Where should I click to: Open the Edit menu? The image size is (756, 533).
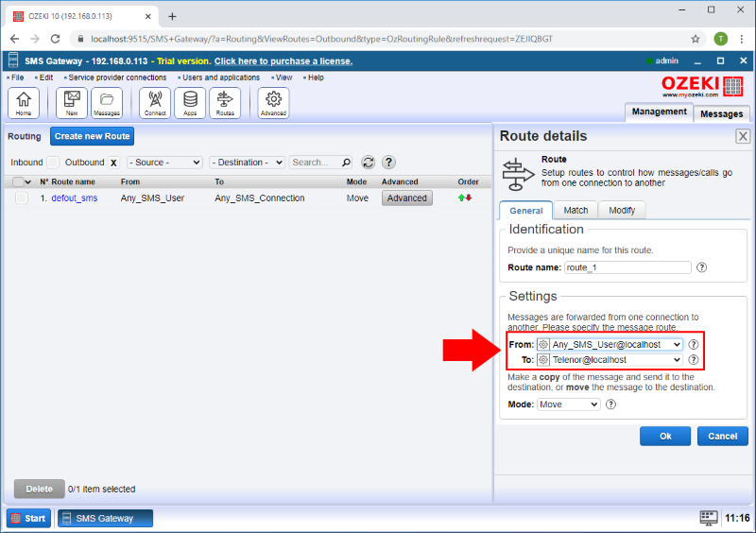[46, 77]
